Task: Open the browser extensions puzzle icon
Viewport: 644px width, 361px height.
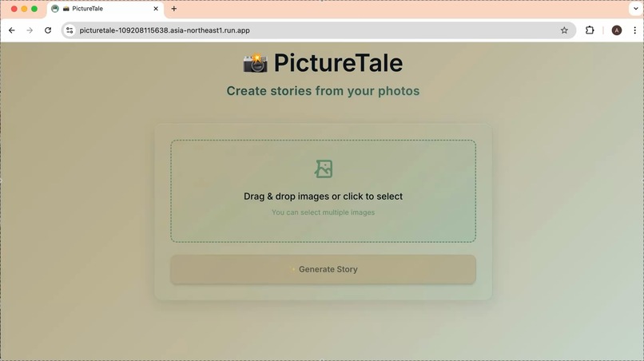Action: tap(590, 30)
